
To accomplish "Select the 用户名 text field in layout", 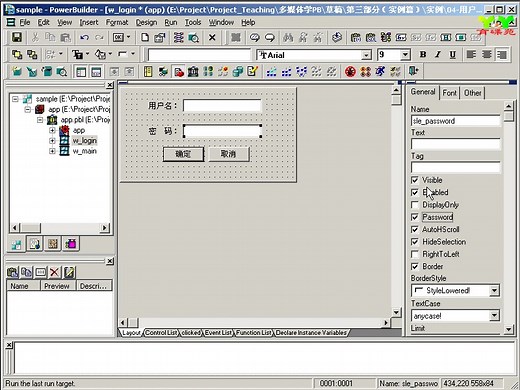I will 222,106.
